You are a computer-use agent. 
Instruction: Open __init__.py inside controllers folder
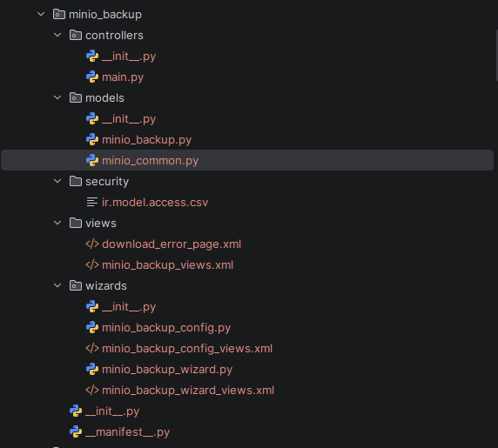129,57
